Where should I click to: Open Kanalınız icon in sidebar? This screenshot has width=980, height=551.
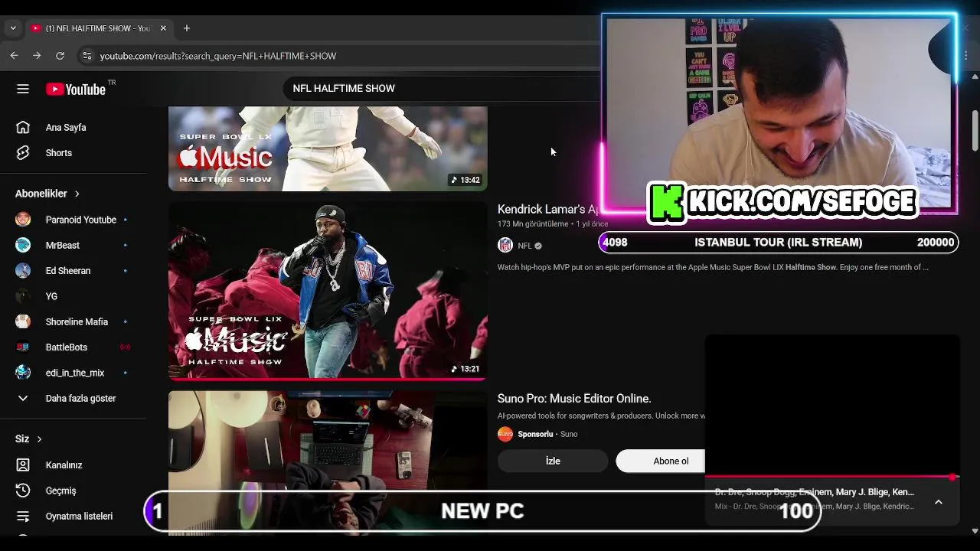(23, 465)
